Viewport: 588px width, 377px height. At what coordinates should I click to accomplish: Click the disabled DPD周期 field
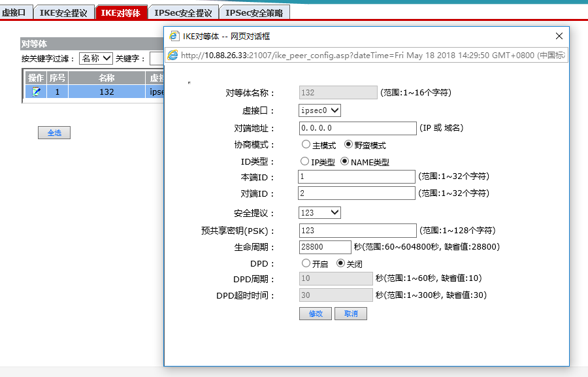(336, 278)
